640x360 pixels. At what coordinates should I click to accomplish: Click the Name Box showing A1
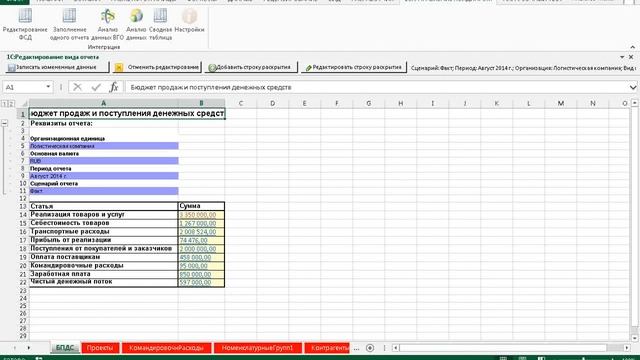click(x=24, y=87)
